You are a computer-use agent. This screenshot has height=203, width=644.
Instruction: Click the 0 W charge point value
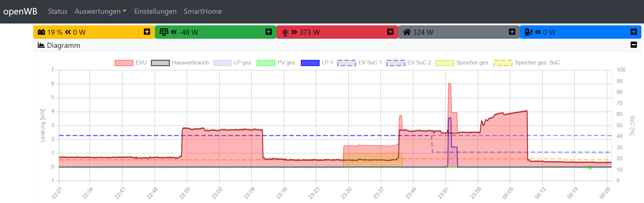(x=549, y=32)
